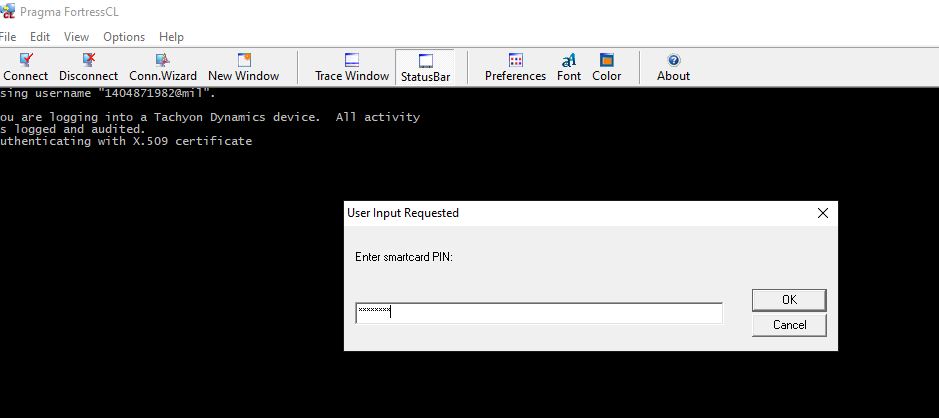Open the View menu
Viewport: 939px width, 418px height.
pyautogui.click(x=77, y=37)
